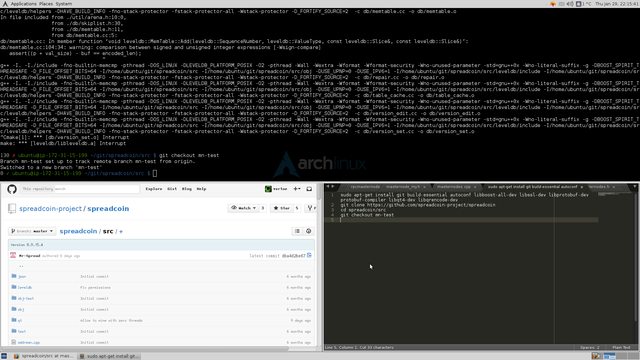Open the editor tab list dropdown arrow

635,187
